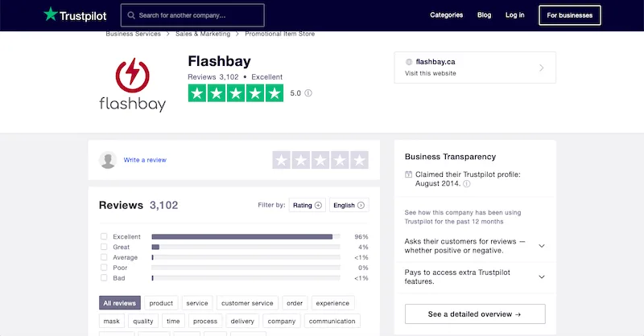The height and width of the screenshot is (336, 644).
Task: Open the English language filter dropdown
Action: [x=349, y=205]
